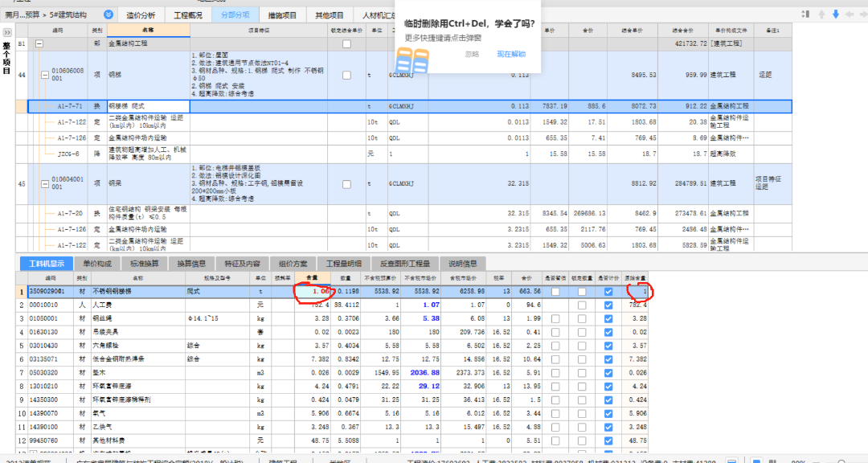This screenshot has height=463, width=868.
Task: Collapse item 010606008001 钢梯
Action: [45, 75]
